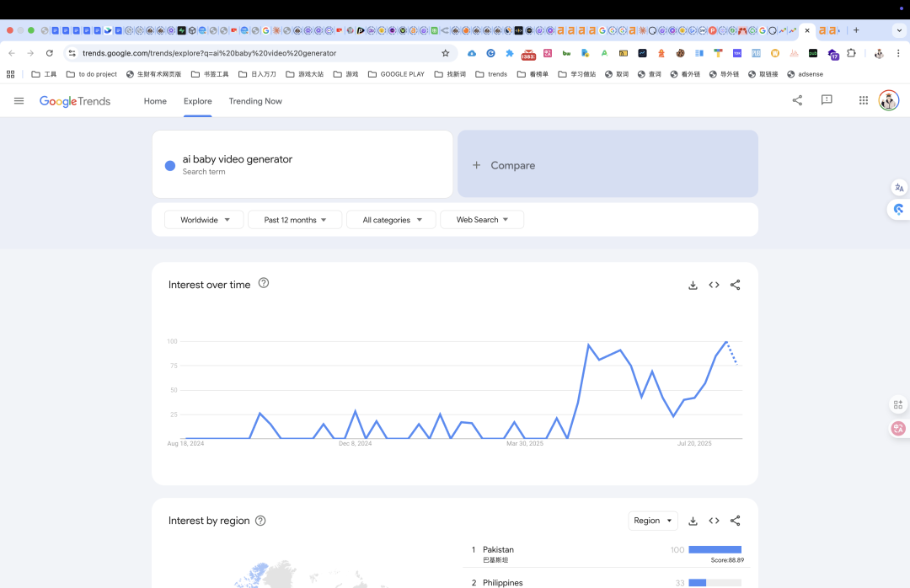Click the pink floating icon on right edge
The image size is (910, 588).
tap(898, 429)
